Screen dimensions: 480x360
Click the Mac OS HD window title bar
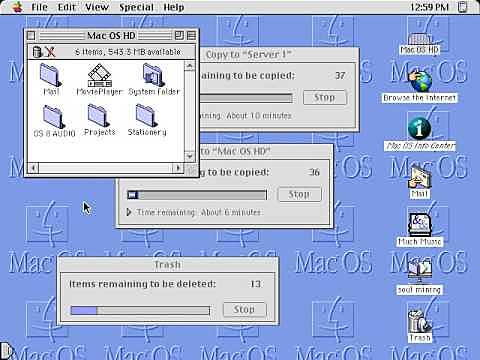click(x=111, y=35)
